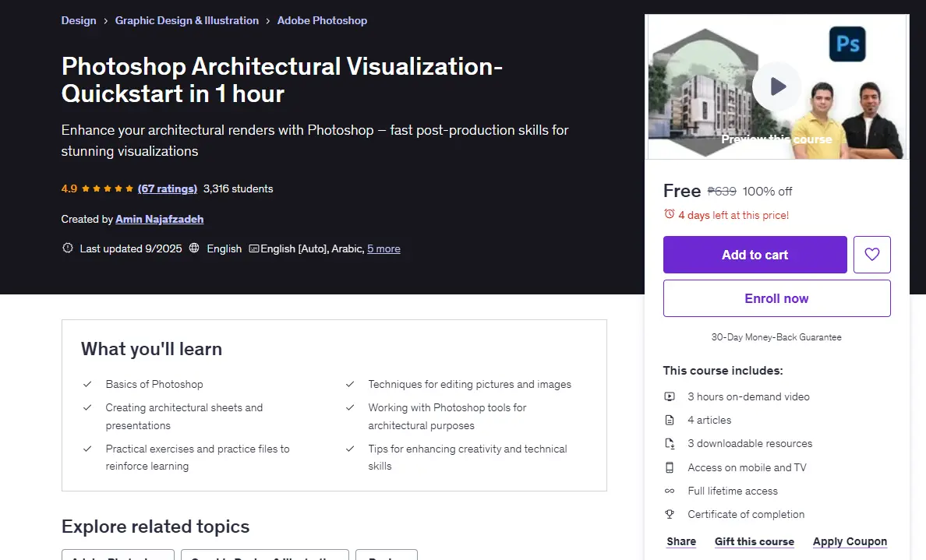Add course to wishlist heart icon
926x560 pixels.
click(x=871, y=255)
